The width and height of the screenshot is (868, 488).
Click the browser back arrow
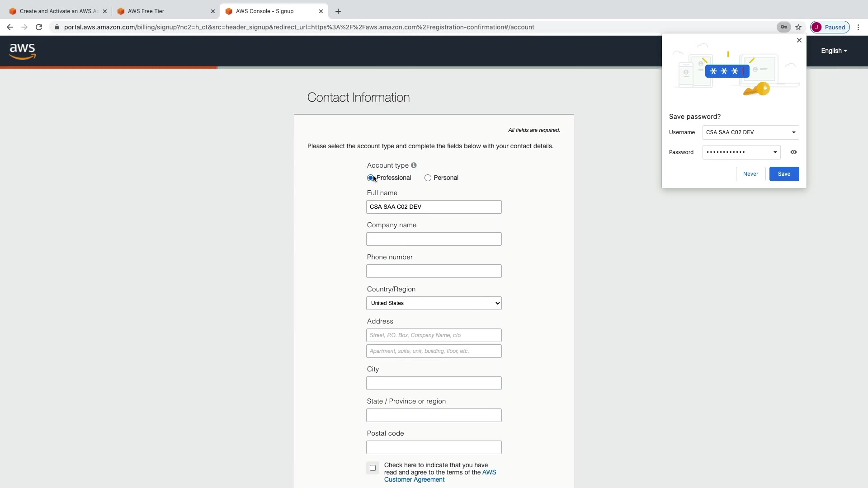tap(10, 27)
